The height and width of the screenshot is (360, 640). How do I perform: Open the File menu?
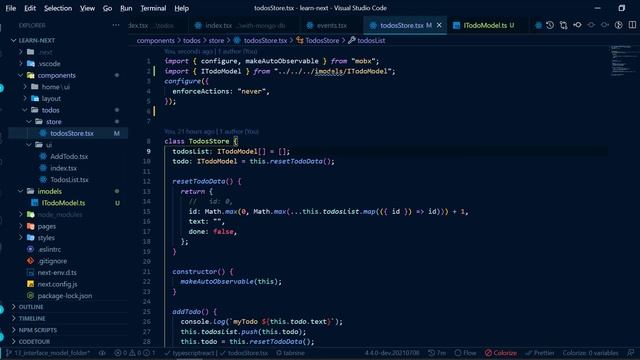tap(11, 8)
